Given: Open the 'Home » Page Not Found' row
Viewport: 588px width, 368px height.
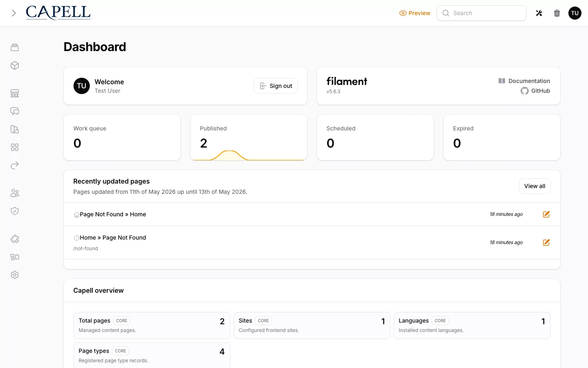Looking at the screenshot, I should click(312, 242).
